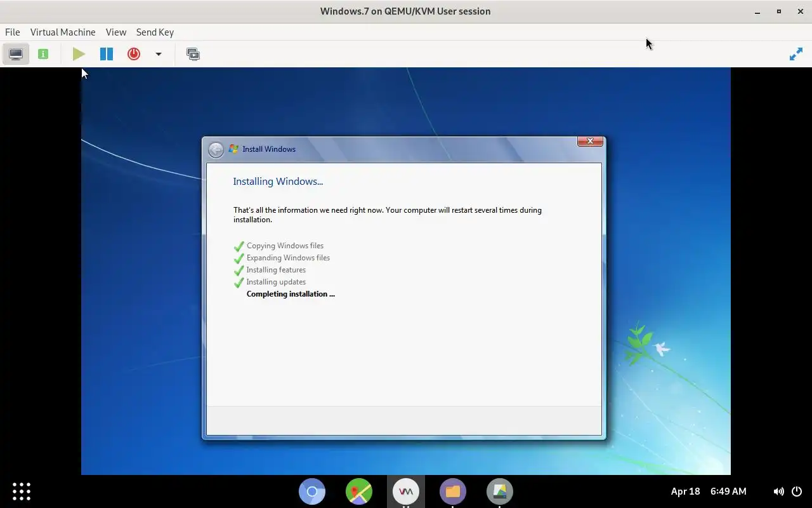Image resolution: width=812 pixels, height=508 pixels.
Task: Open the File menu
Action: [x=13, y=32]
